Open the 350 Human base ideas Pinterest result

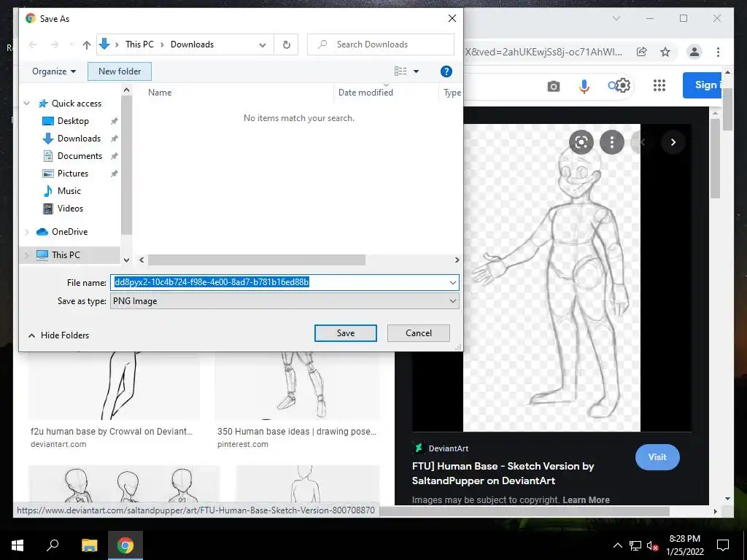pyautogui.click(x=297, y=432)
